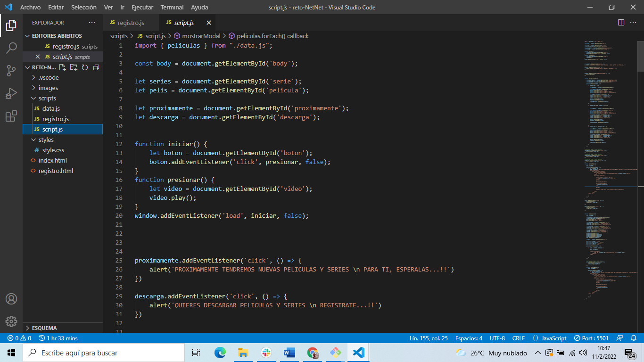This screenshot has width=644, height=362.
Task: Close script.js in open editors list
Action: (x=38, y=57)
